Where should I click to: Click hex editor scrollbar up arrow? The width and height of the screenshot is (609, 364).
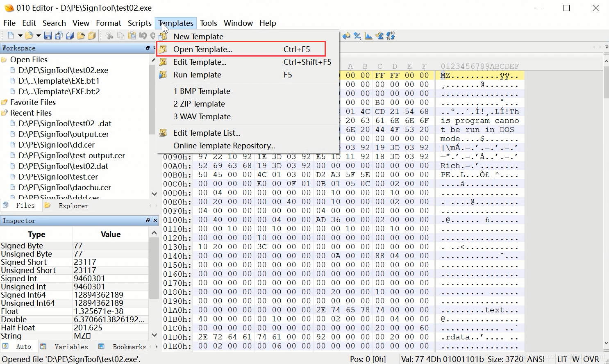click(606, 61)
